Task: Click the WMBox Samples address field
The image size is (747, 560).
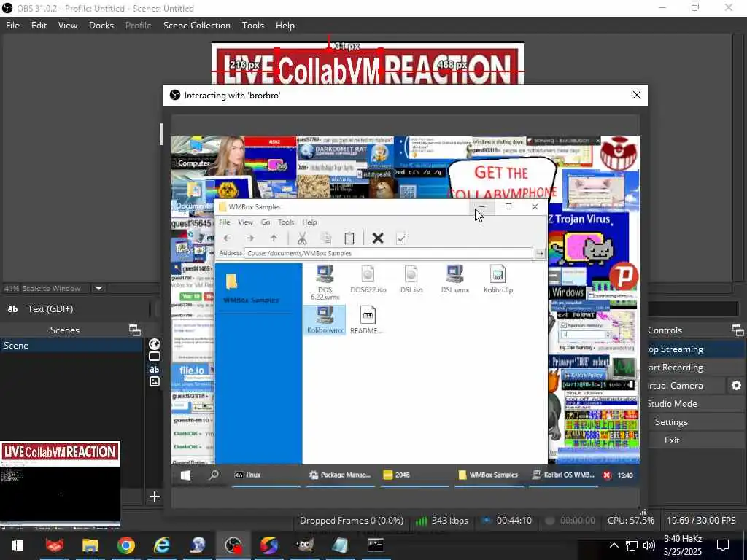Action: [388, 253]
